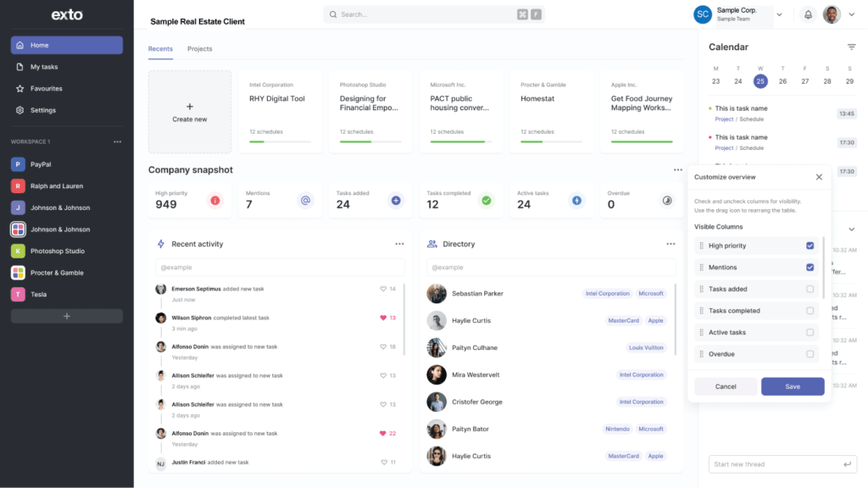Disable the Mentions column checkbox
Image resolution: width=868 pixels, height=488 pixels.
[810, 267]
